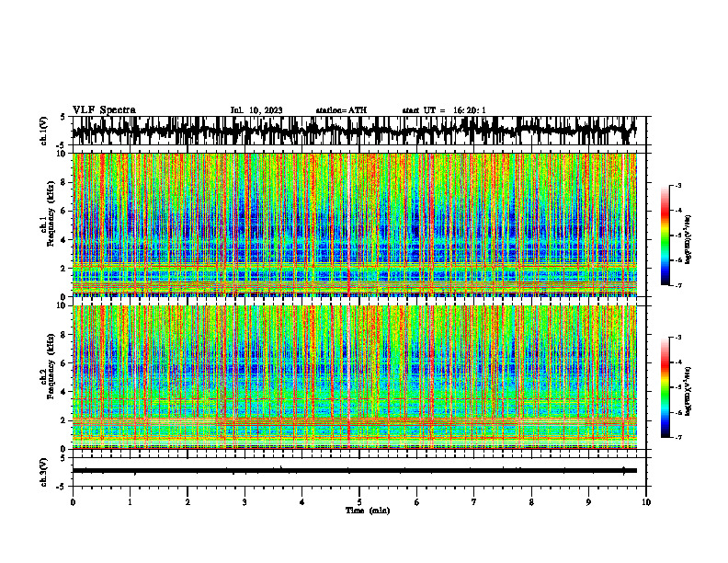The height and width of the screenshot is (563, 728).
Task: Click the "-3" label on ch.2 color bar
Action: pos(678,338)
